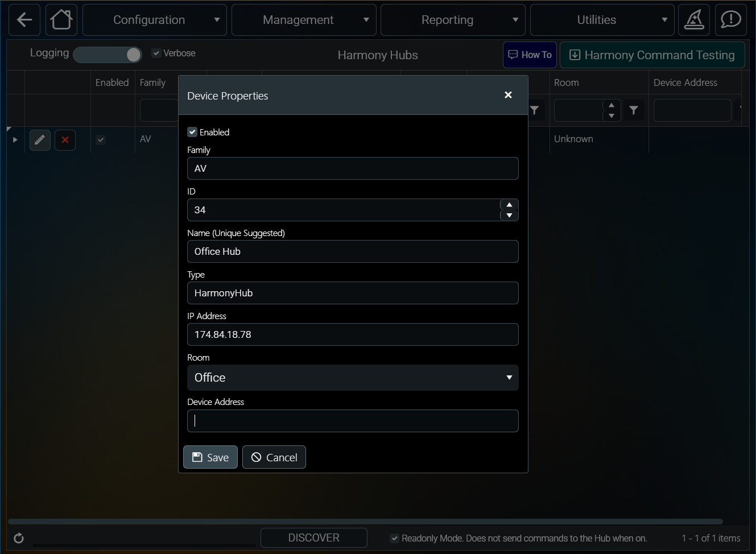Screen dimensions: 756x554
Task: Toggle the Logging switch
Action: tap(108, 55)
